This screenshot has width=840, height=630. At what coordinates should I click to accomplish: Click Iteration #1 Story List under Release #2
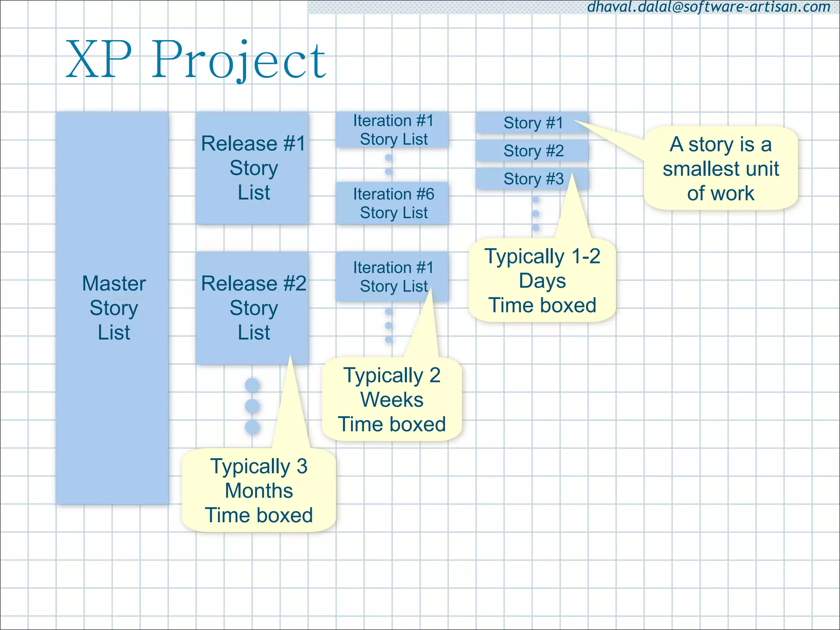coord(392,276)
